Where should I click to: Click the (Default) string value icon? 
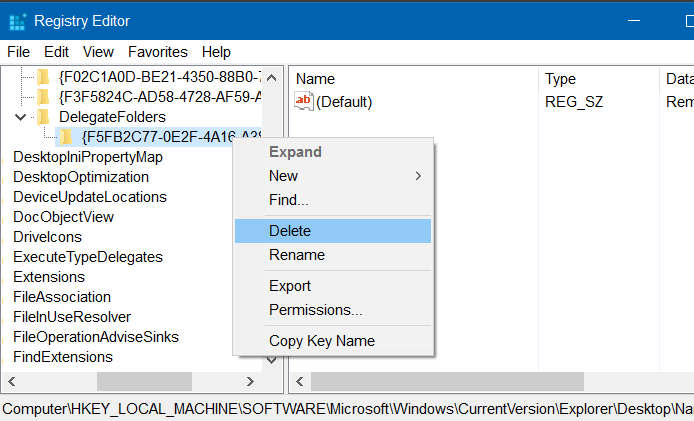(x=304, y=101)
